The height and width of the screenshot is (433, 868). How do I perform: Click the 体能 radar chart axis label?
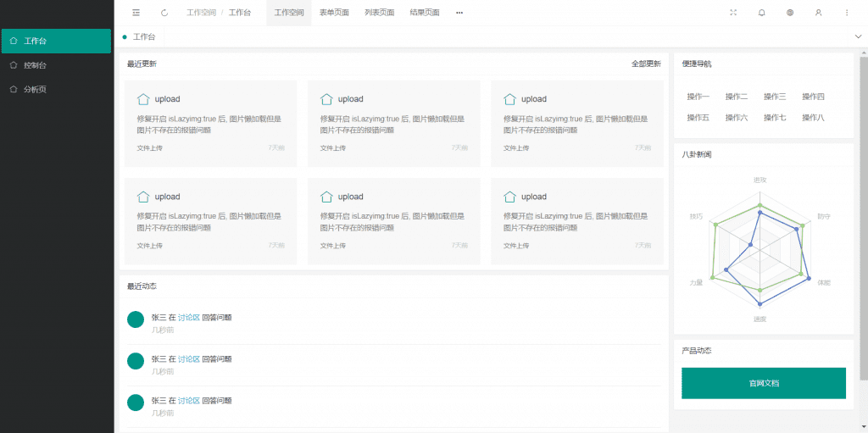pyautogui.click(x=824, y=282)
